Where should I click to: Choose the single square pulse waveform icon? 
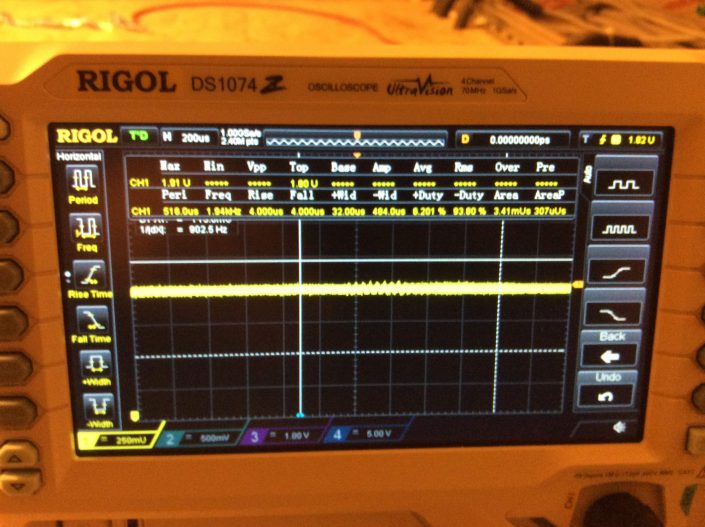click(x=623, y=184)
